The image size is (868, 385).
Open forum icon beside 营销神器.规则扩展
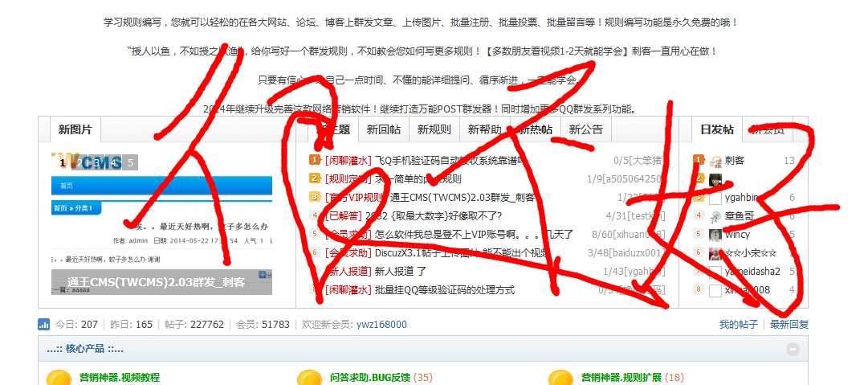point(560,379)
